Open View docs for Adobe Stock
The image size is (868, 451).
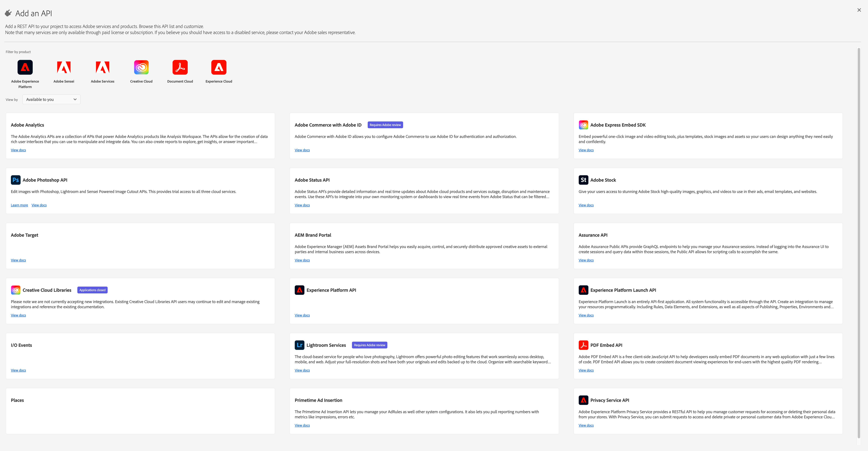click(586, 205)
